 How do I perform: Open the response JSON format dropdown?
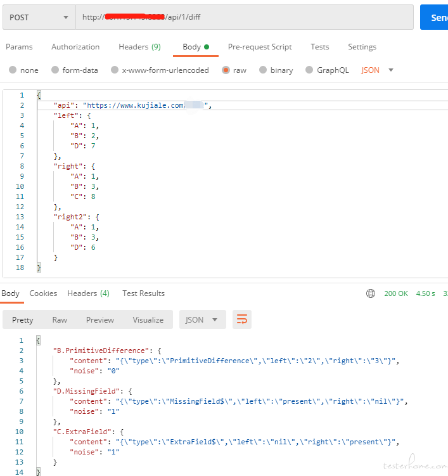click(x=202, y=319)
